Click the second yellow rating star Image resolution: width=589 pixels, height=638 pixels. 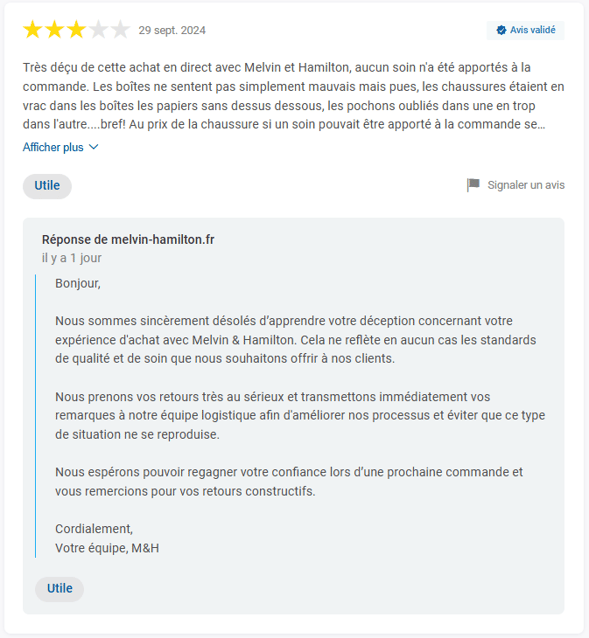[x=55, y=30]
